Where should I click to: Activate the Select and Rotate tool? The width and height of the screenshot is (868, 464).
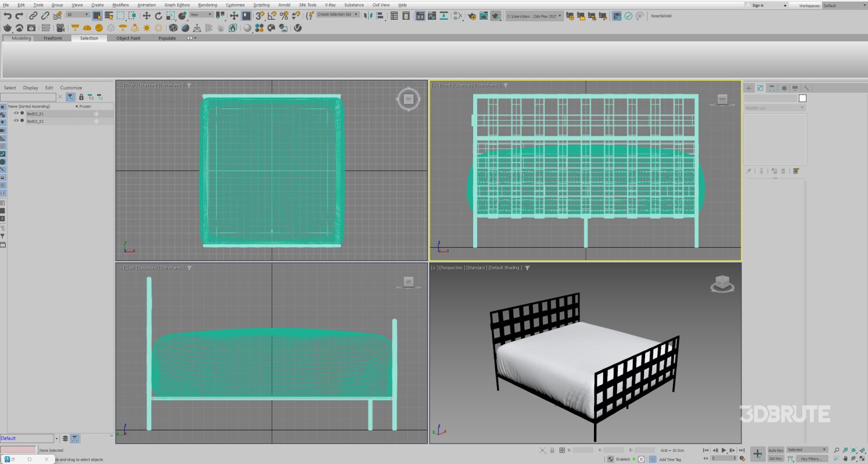[x=158, y=16]
